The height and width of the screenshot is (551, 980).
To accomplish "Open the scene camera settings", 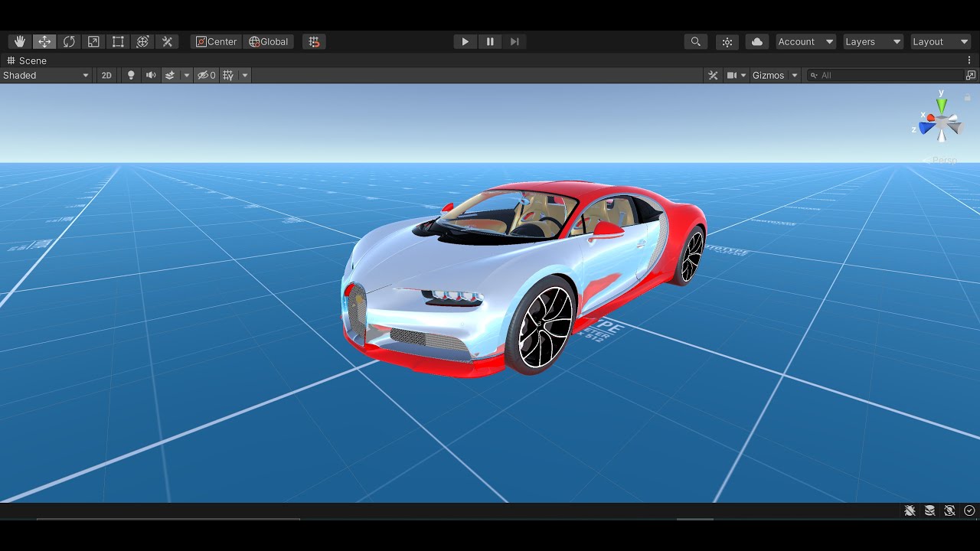I will (737, 75).
